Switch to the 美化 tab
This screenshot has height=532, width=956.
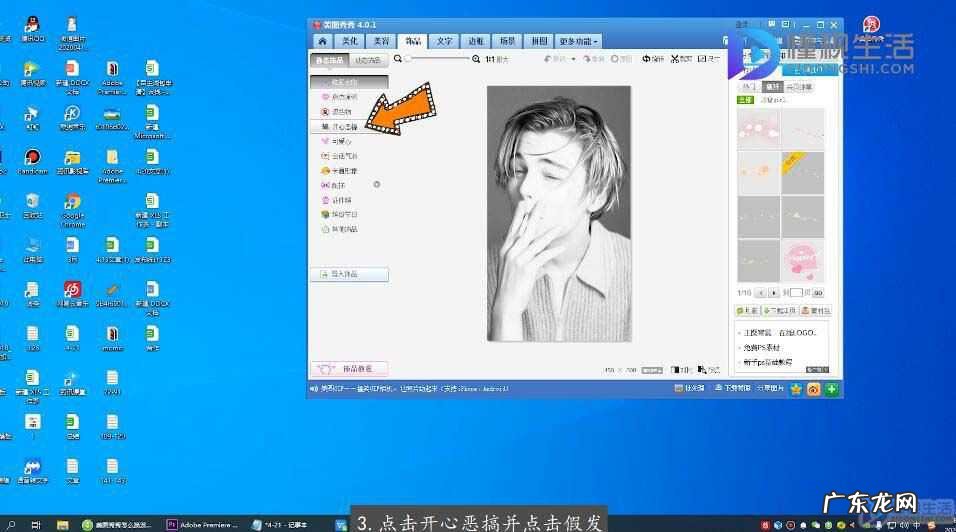(350, 41)
